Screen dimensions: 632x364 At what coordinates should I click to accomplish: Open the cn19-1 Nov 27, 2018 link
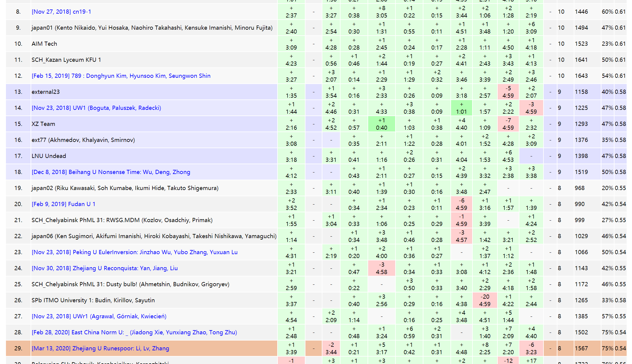[61, 12]
